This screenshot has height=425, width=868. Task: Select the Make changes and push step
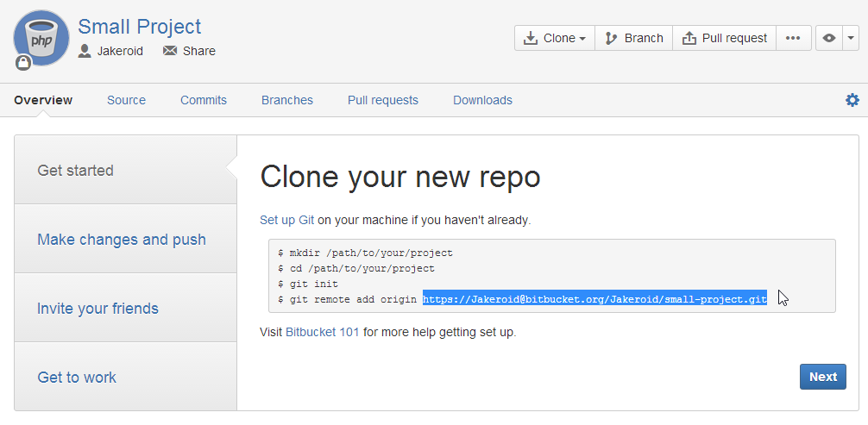point(126,239)
